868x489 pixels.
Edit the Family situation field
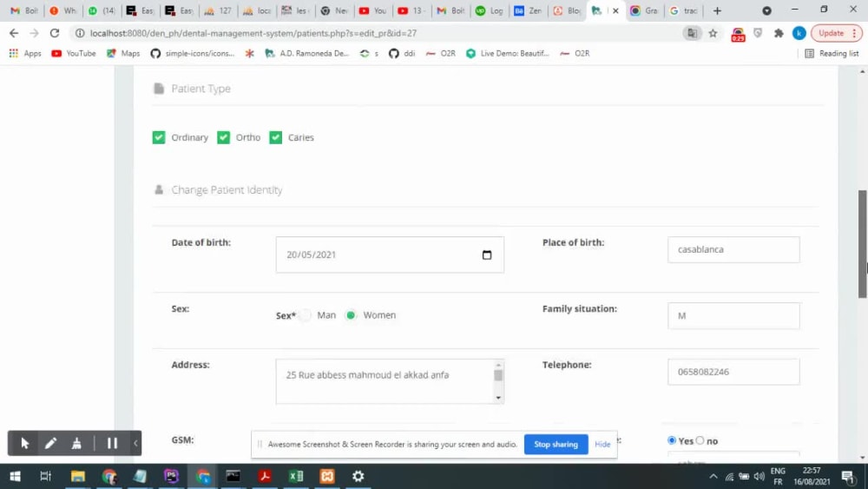click(733, 315)
